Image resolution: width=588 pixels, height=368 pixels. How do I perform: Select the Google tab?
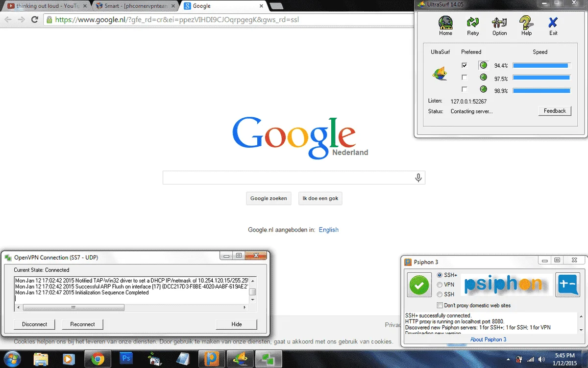point(223,6)
